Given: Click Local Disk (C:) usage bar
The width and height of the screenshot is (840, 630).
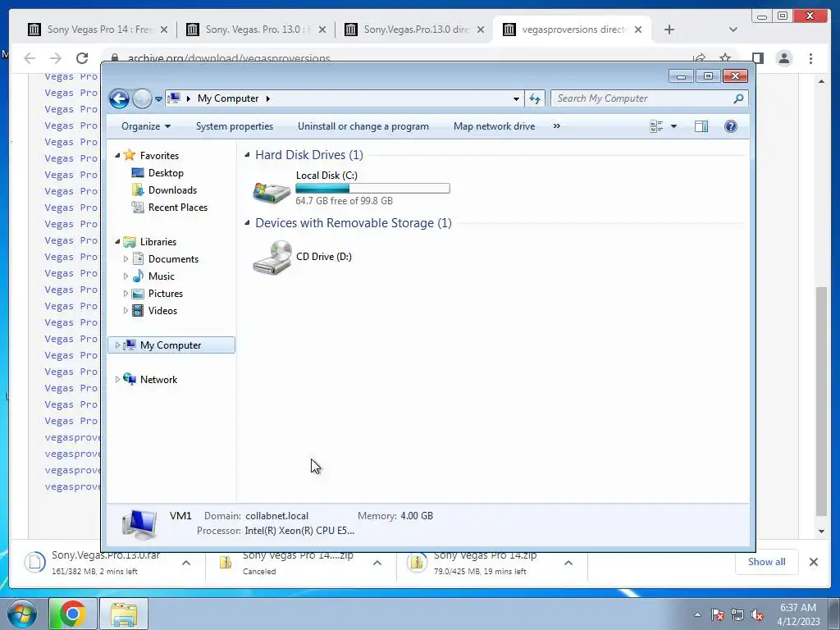Looking at the screenshot, I should (x=372, y=188).
